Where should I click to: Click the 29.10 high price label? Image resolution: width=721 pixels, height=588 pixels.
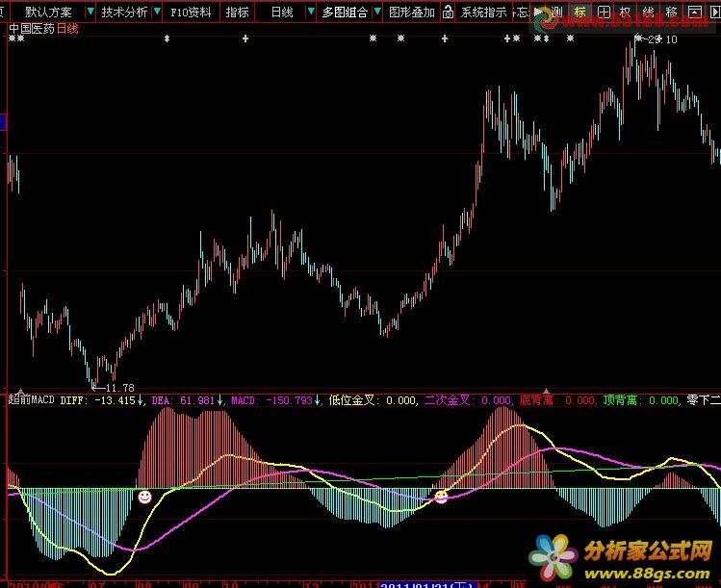pos(662,39)
